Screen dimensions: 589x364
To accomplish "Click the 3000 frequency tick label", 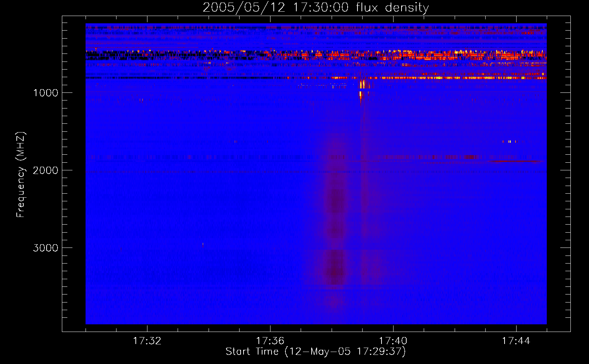I will [46, 248].
